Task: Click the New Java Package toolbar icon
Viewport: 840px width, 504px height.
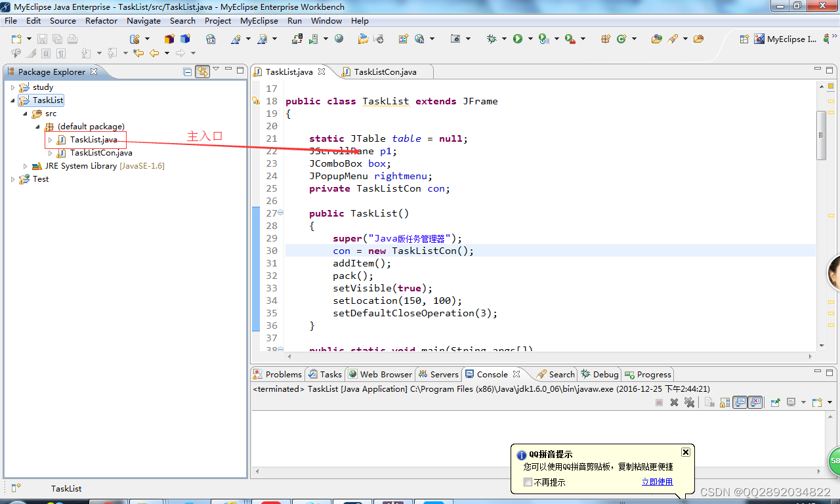Action: [x=606, y=39]
